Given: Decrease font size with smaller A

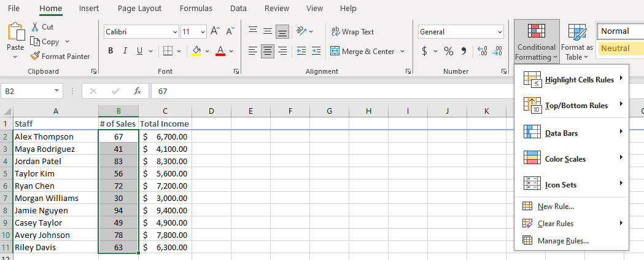Looking at the screenshot, I should tap(230, 31).
